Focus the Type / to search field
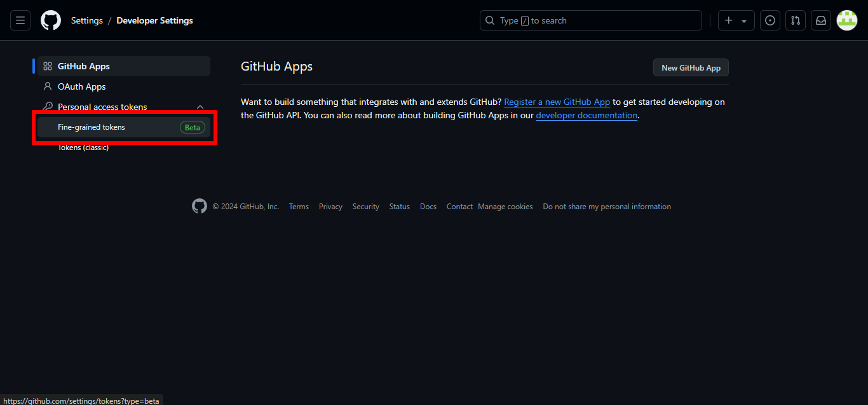The width and height of the screenshot is (868, 405). [x=590, y=20]
